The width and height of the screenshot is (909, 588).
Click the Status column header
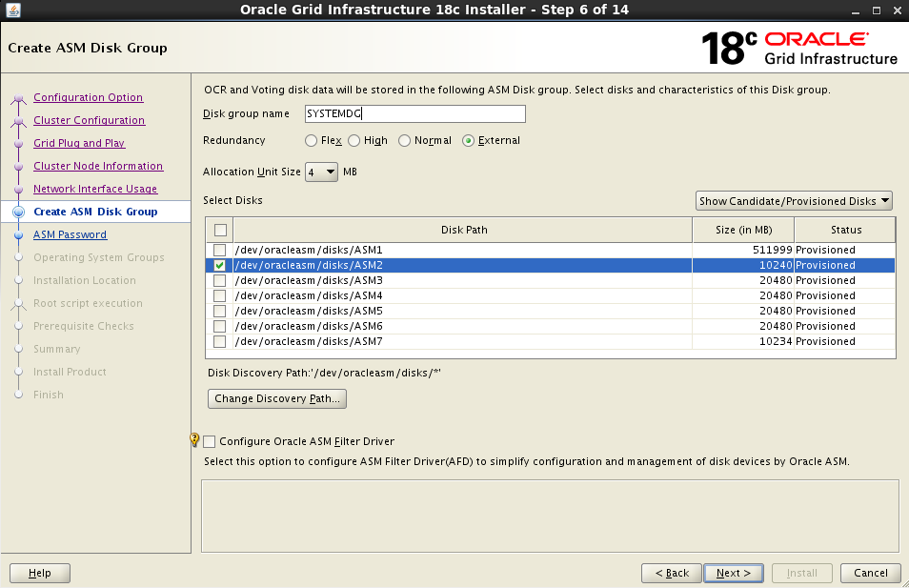coord(845,231)
